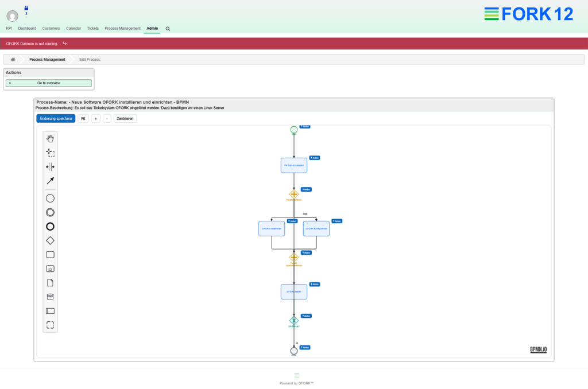588x389 pixels.
Task: Click Aktion badge on 'Parallel aufteilen' gateway
Action: click(x=307, y=189)
